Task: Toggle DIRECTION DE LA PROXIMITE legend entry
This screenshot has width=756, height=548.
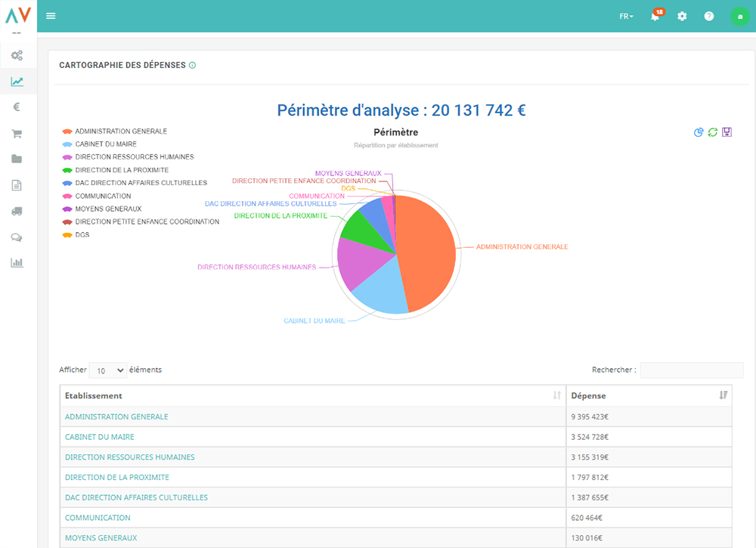Action: [x=116, y=170]
